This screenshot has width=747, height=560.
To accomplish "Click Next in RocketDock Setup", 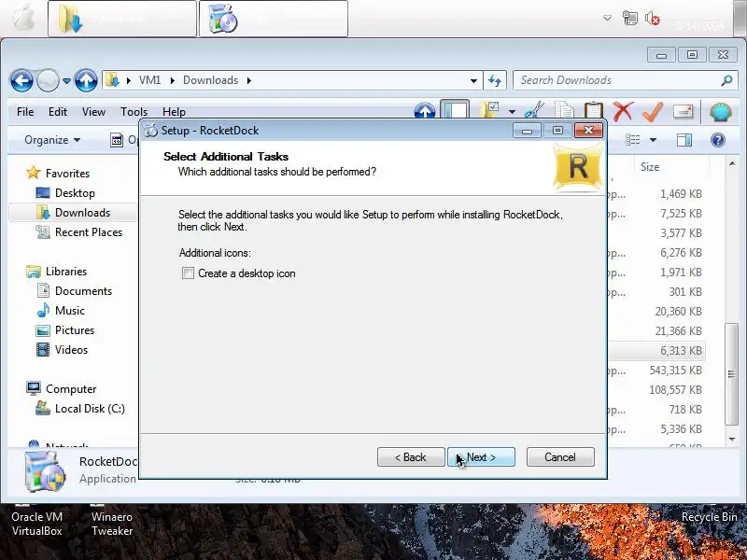I will click(481, 457).
